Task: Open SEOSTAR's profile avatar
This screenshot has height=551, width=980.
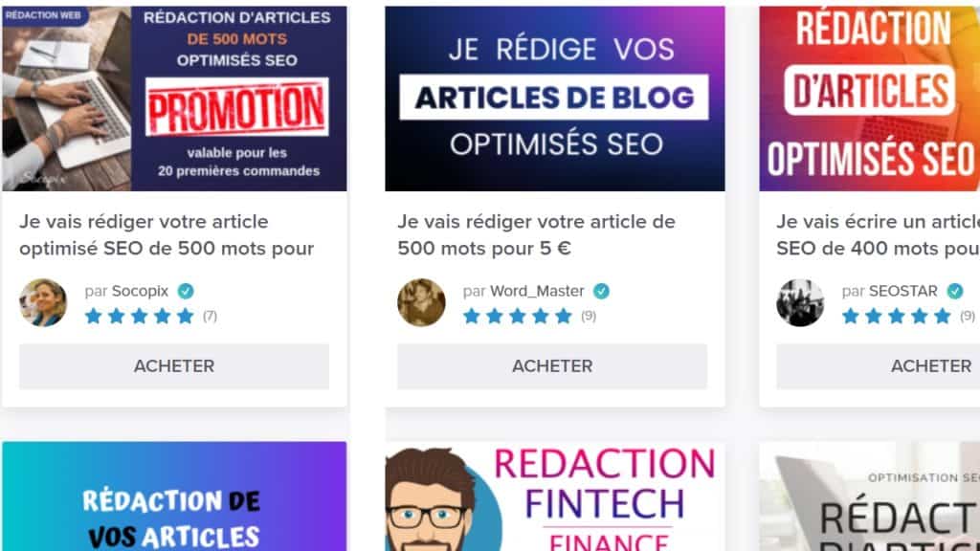Action: pyautogui.click(x=800, y=302)
